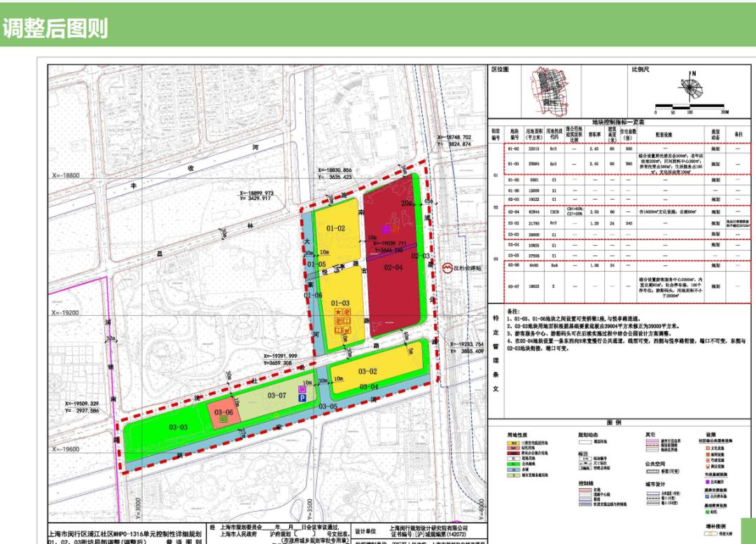This screenshot has height=544, width=756.
Task: Click the magenta square facility icon in plot 02-04
Action: click(x=385, y=229)
